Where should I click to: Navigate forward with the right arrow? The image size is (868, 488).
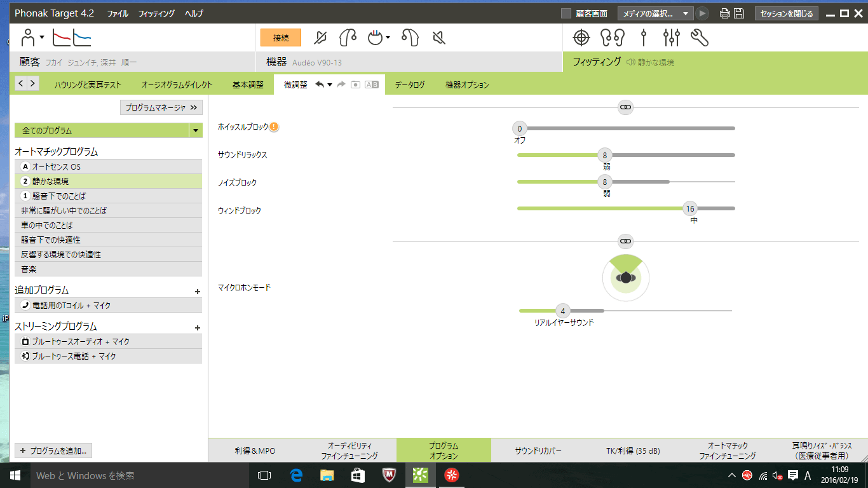coord(32,83)
